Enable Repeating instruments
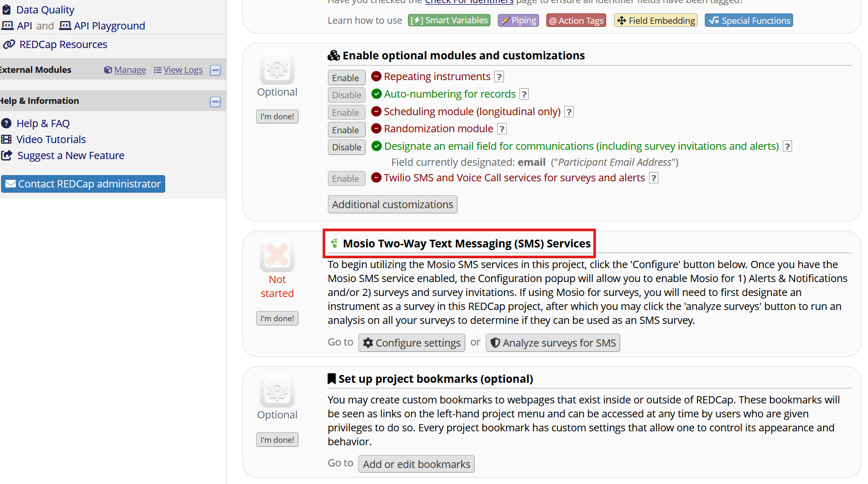 (346, 77)
